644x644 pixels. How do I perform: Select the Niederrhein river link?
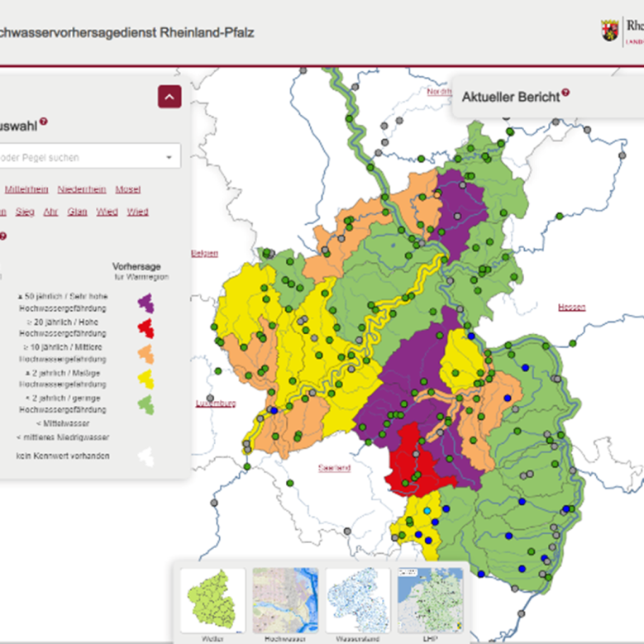(x=82, y=189)
